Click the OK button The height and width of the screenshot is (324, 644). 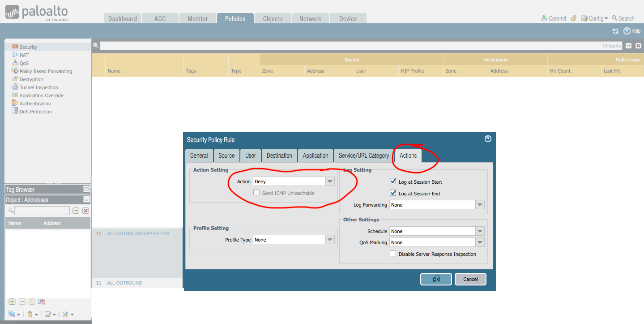(x=435, y=279)
